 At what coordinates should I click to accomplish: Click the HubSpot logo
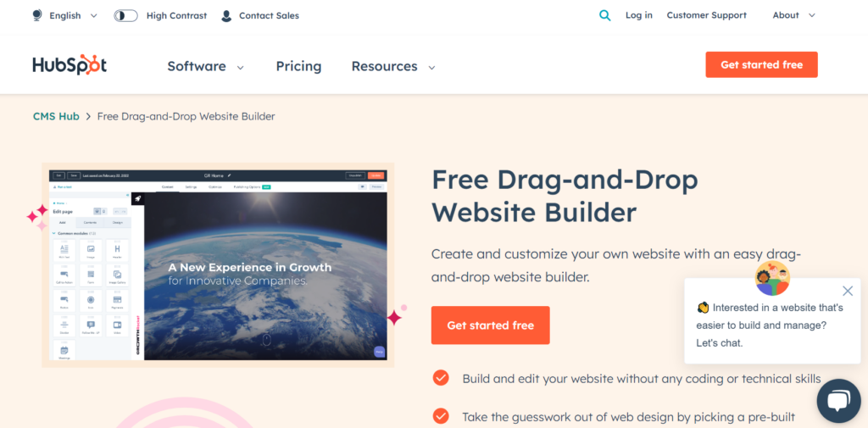pos(70,66)
